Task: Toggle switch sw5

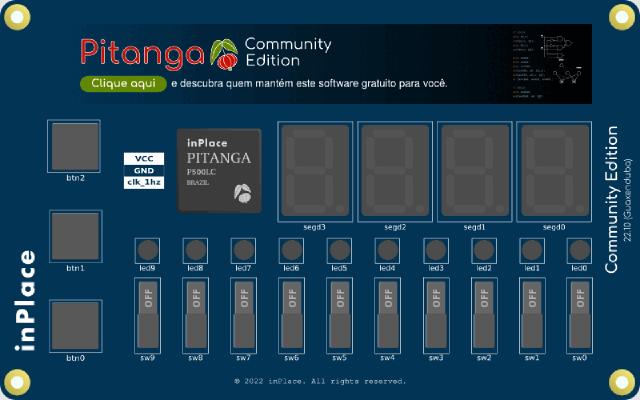Action: (x=340, y=315)
